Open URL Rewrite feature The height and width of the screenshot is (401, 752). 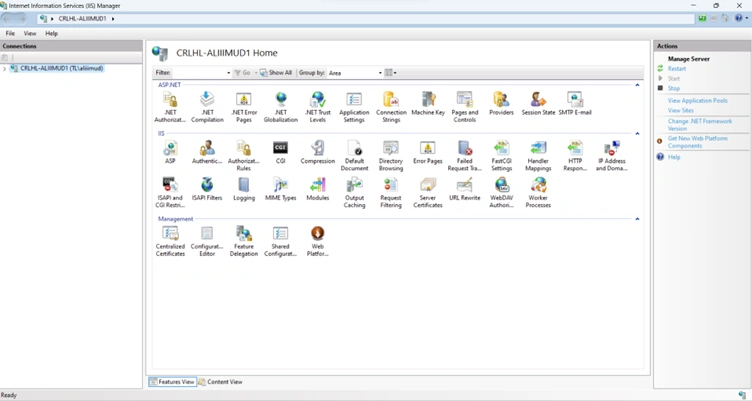465,189
